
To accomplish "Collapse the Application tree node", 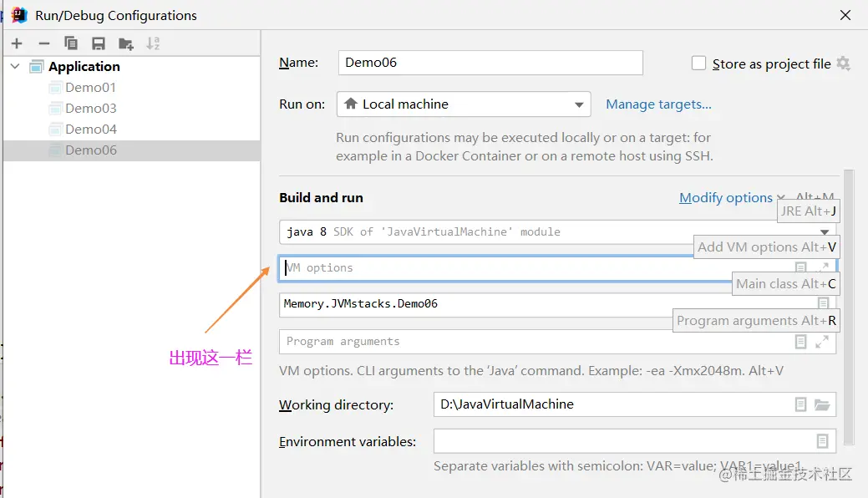I will [x=15, y=67].
